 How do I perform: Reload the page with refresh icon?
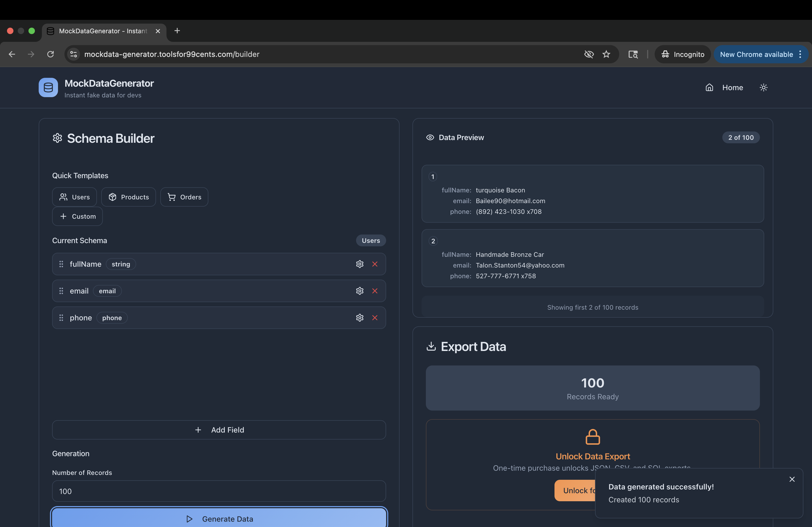point(50,54)
